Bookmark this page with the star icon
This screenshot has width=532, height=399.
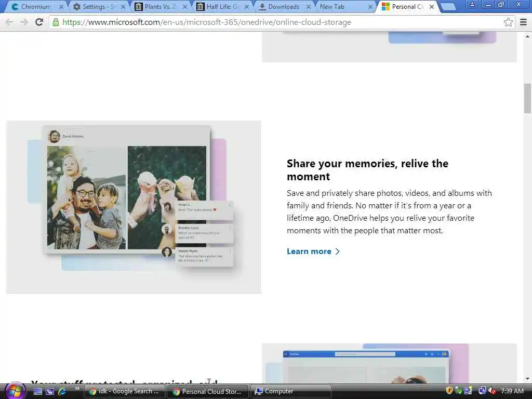tap(508, 22)
